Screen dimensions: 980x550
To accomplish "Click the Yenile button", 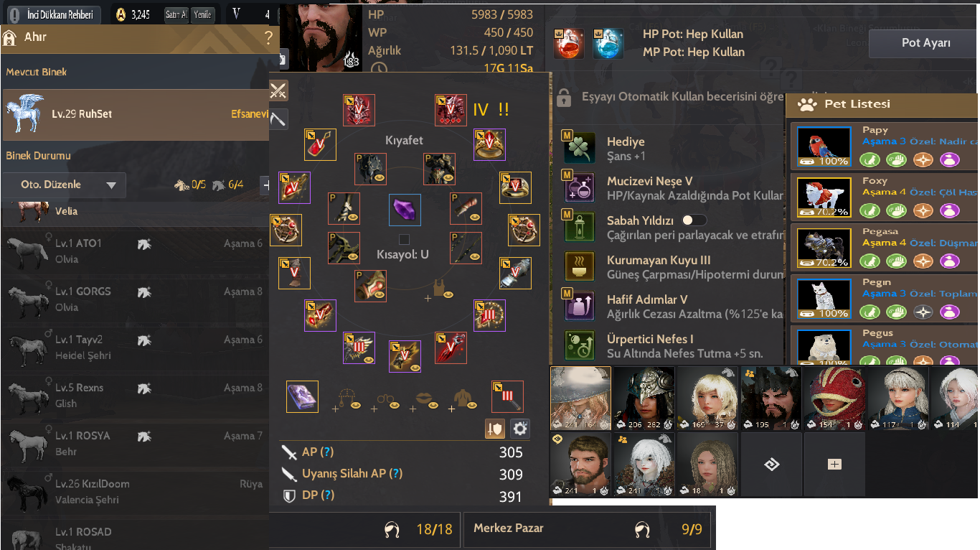I will [x=202, y=14].
